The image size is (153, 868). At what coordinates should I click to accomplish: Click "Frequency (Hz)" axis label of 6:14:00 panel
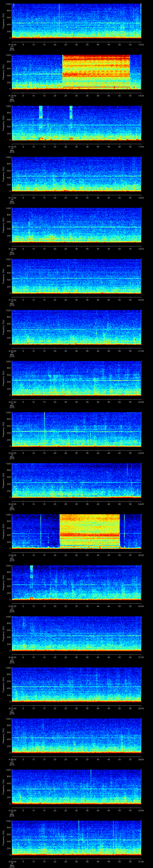pyautogui.click(x=3, y=21)
